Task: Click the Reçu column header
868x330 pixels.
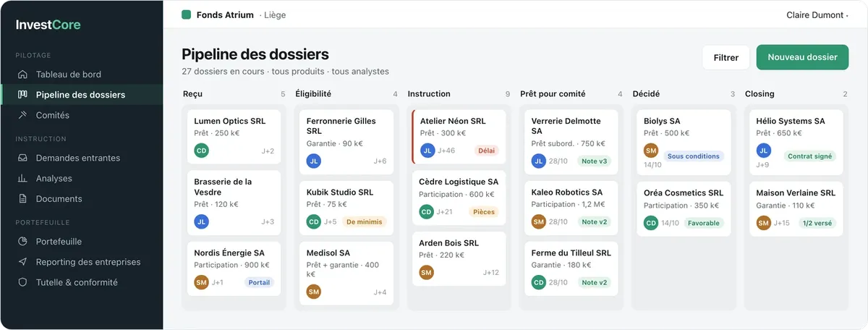Action: [x=193, y=93]
